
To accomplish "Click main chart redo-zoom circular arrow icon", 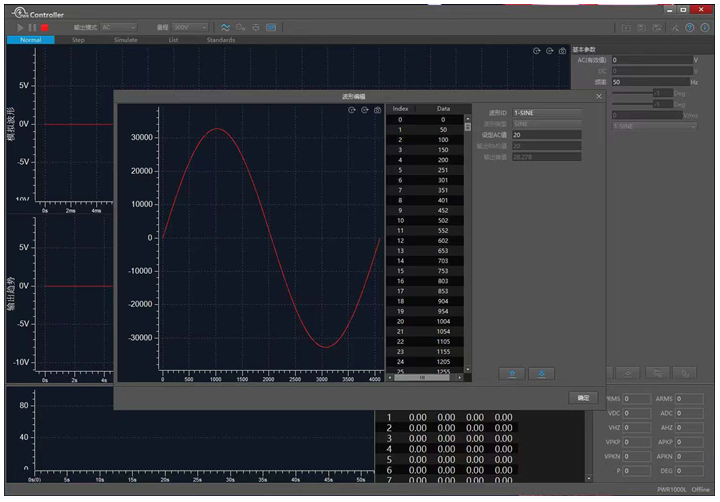I will pyautogui.click(x=549, y=51).
